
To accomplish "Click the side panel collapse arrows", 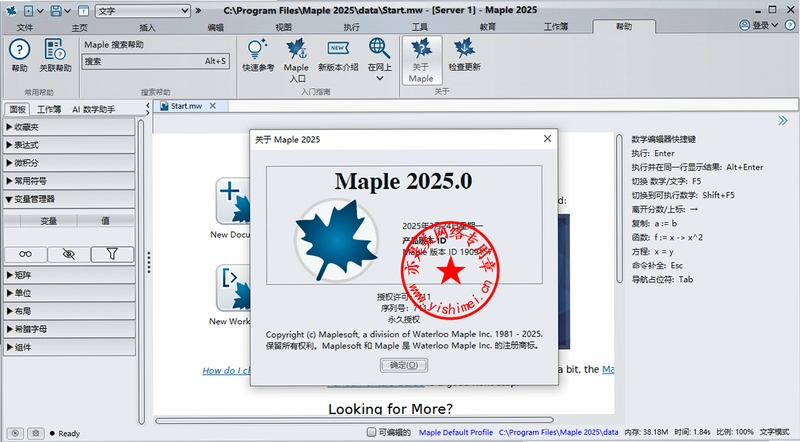I will click(x=147, y=107).
